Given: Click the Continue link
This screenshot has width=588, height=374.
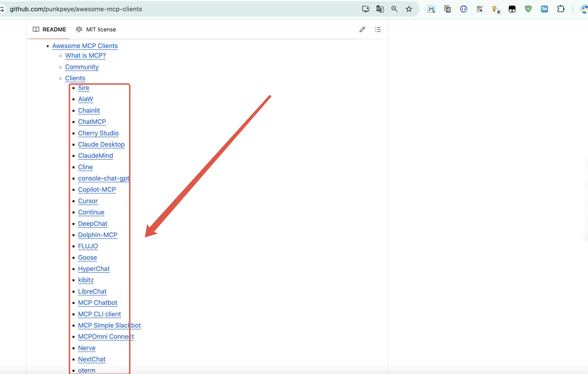Looking at the screenshot, I should [91, 212].
